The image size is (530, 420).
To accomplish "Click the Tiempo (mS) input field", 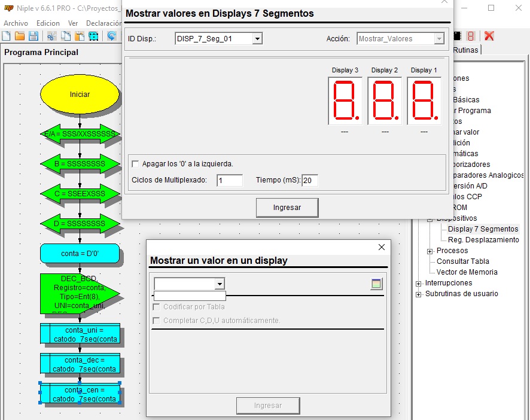I will (x=310, y=180).
